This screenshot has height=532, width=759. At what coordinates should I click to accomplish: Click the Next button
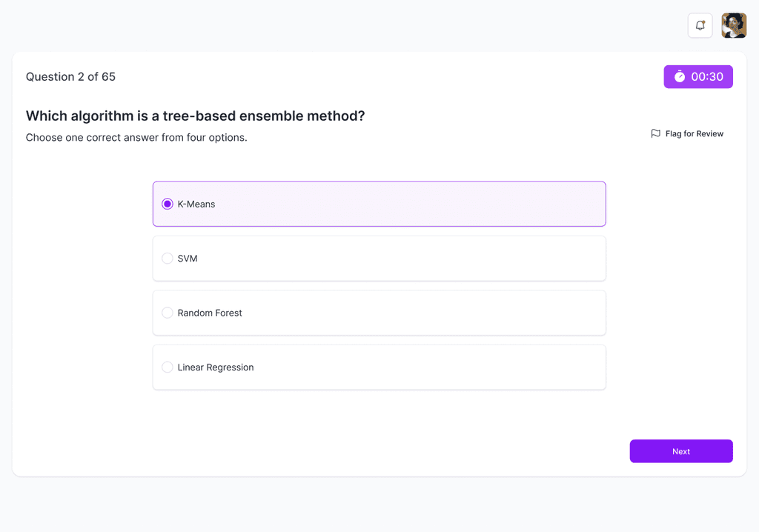[680, 450]
